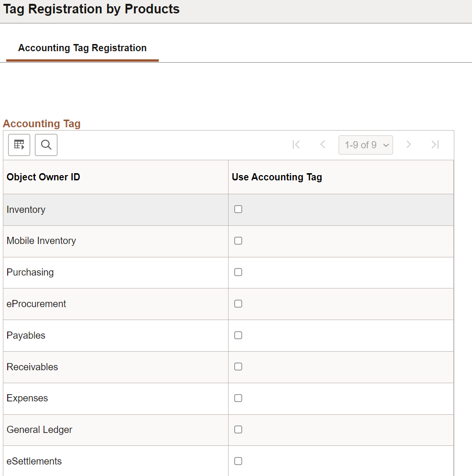The image size is (472, 476).
Task: Click the Find magnifying glass icon
Action: click(46, 144)
